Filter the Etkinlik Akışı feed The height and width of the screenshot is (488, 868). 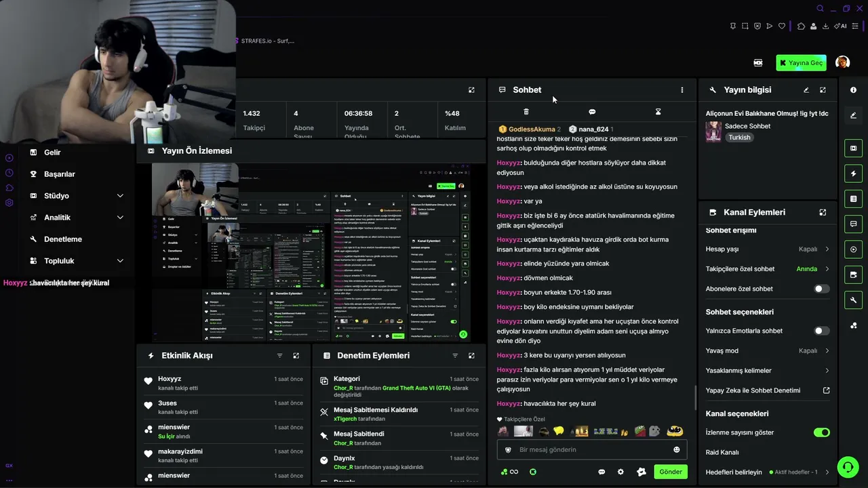[x=279, y=355]
